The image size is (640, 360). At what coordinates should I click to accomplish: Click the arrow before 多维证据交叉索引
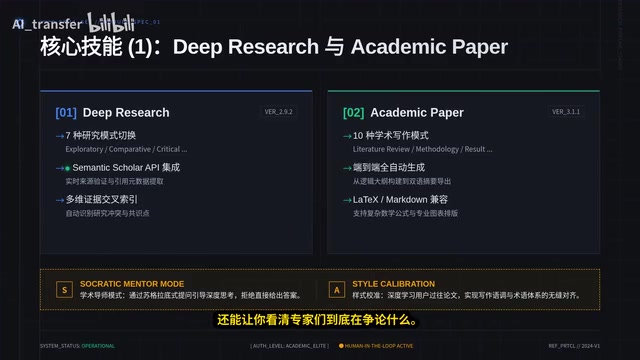[60, 200]
